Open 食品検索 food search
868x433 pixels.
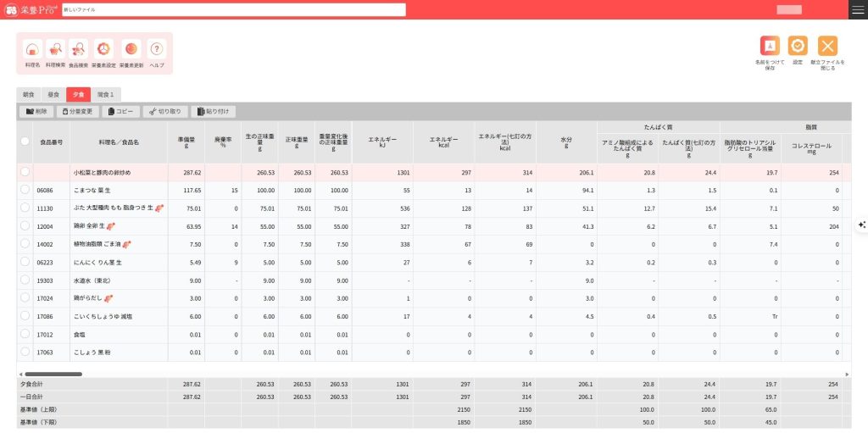tap(79, 53)
